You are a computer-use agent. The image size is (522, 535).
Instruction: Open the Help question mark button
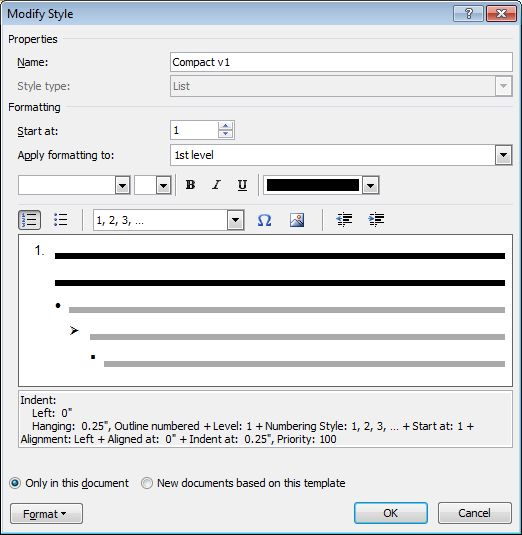(x=468, y=14)
